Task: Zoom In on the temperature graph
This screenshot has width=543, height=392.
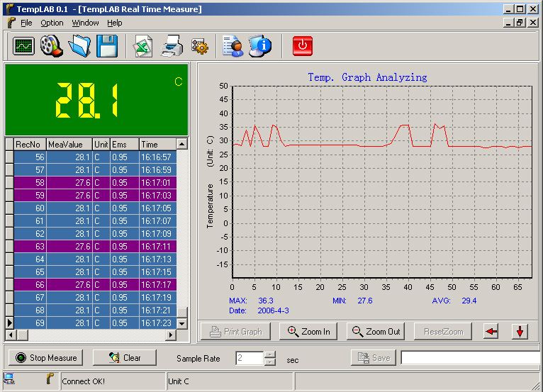Action: (309, 332)
